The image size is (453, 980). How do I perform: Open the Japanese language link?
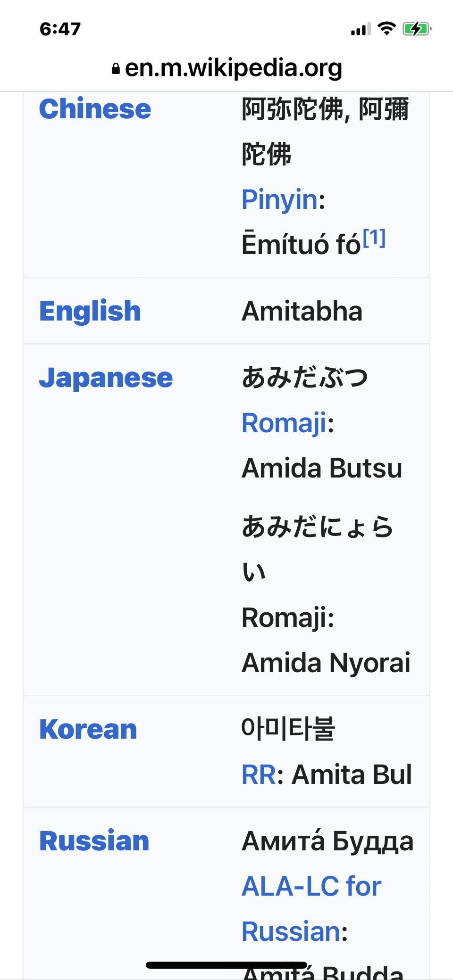point(106,378)
